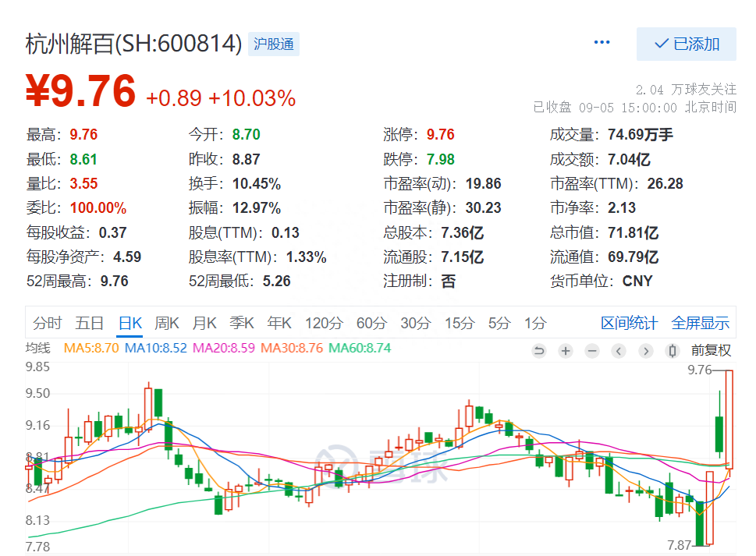
Task: Switch to the 5分 interval tab
Action: pyautogui.click(x=499, y=323)
